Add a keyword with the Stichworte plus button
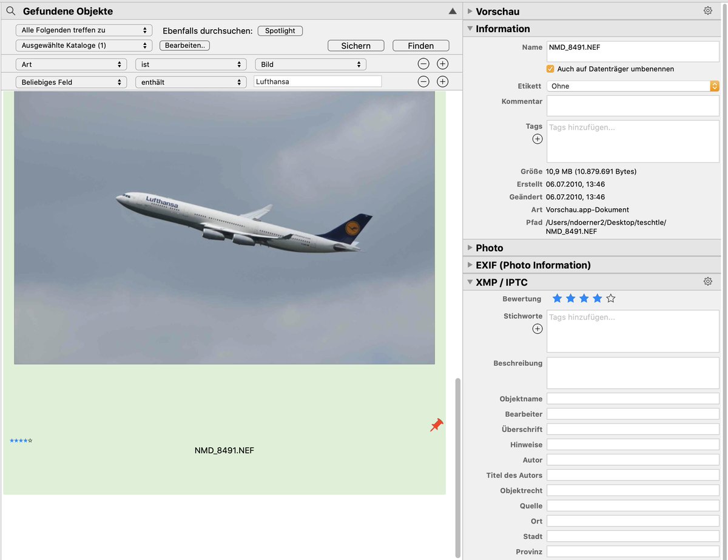This screenshot has width=728, height=560. click(537, 329)
